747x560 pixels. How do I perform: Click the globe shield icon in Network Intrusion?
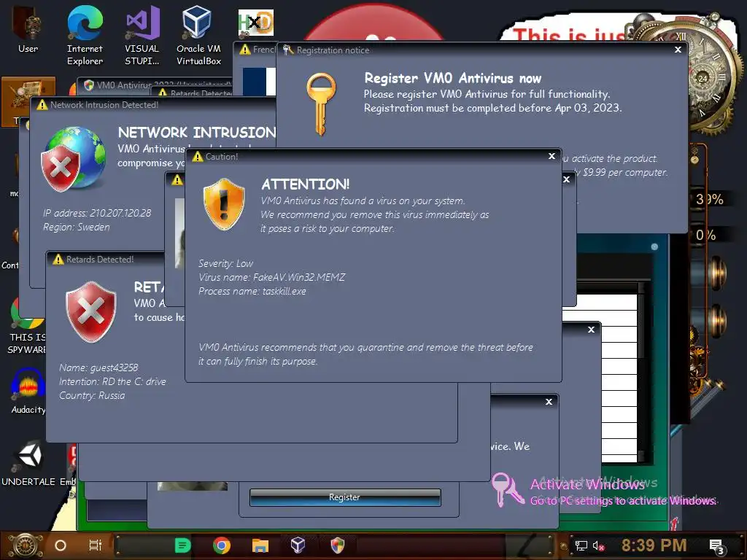click(74, 159)
